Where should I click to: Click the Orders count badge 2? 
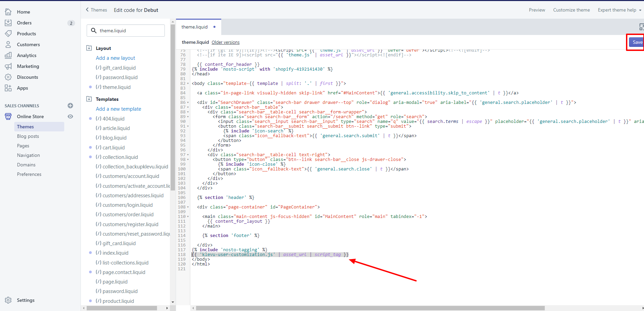coord(71,23)
